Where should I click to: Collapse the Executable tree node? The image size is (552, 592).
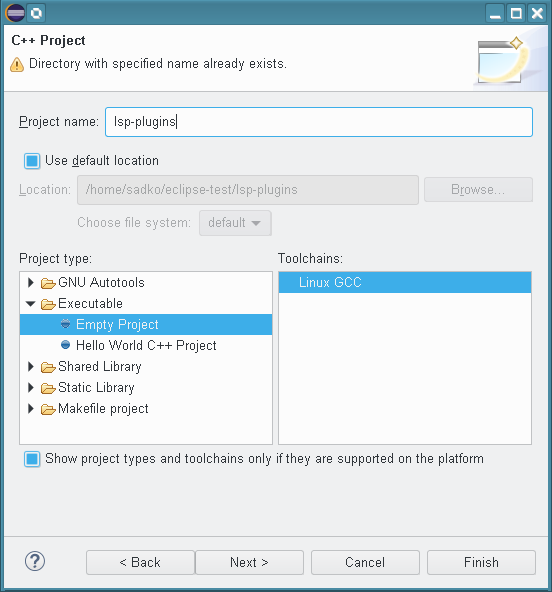31,304
